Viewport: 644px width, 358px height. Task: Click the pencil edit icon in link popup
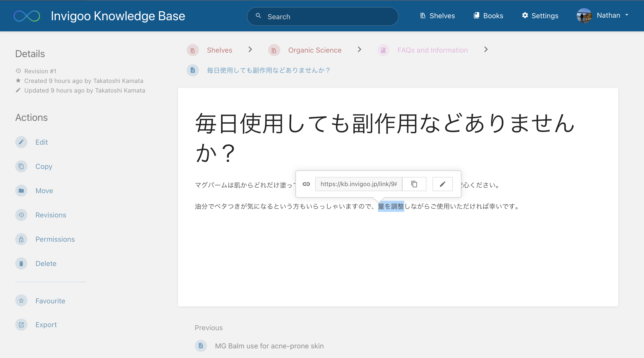[442, 184]
